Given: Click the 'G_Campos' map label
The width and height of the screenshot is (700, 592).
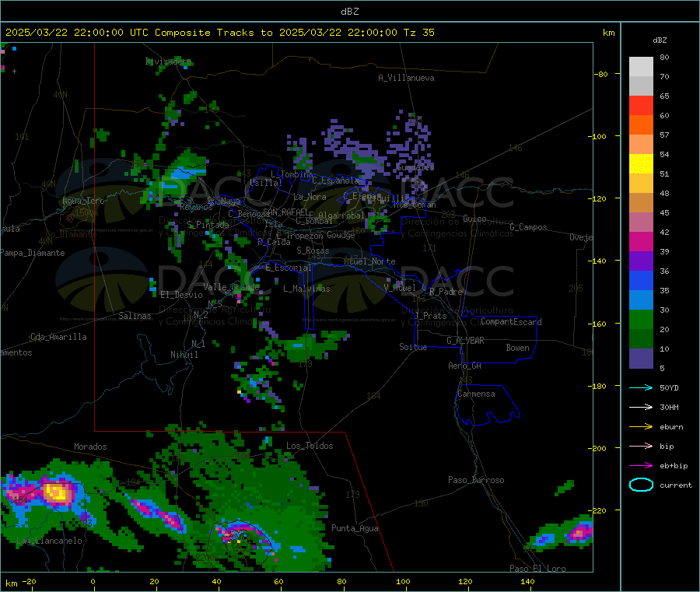Looking at the screenshot, I should pyautogui.click(x=528, y=227).
